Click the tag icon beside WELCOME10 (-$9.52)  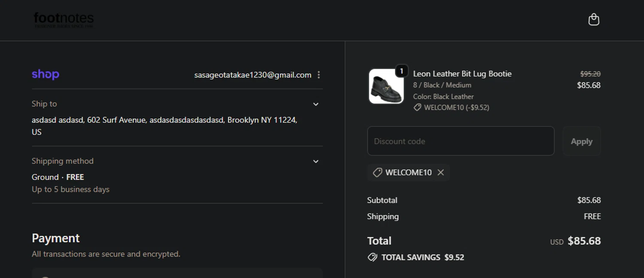[417, 108]
